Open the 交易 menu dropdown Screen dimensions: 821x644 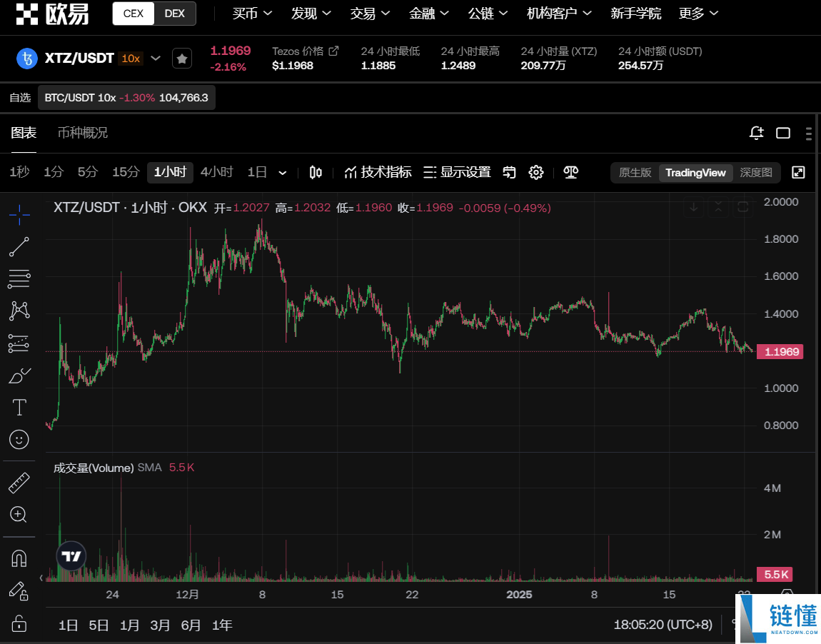[x=370, y=13]
